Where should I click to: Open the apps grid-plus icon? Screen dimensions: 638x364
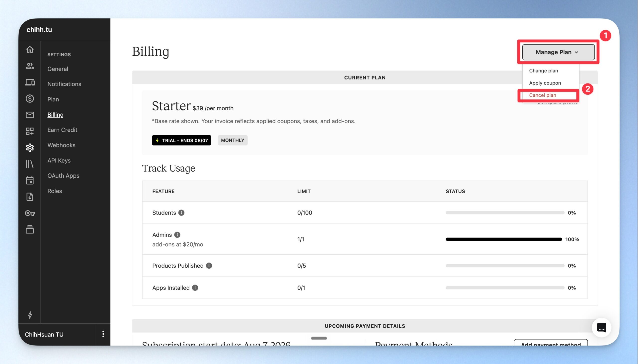[x=30, y=131]
